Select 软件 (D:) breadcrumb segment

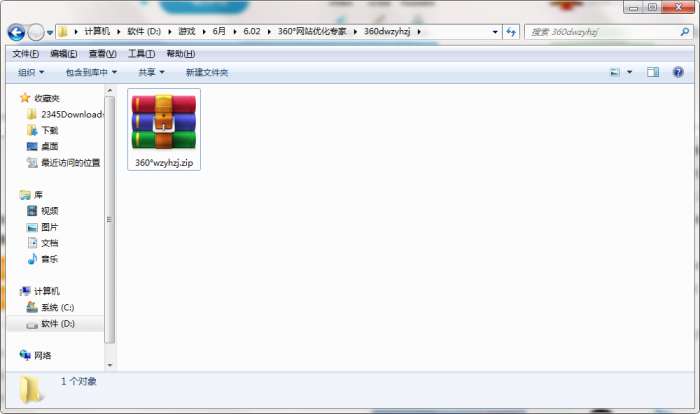click(x=144, y=31)
